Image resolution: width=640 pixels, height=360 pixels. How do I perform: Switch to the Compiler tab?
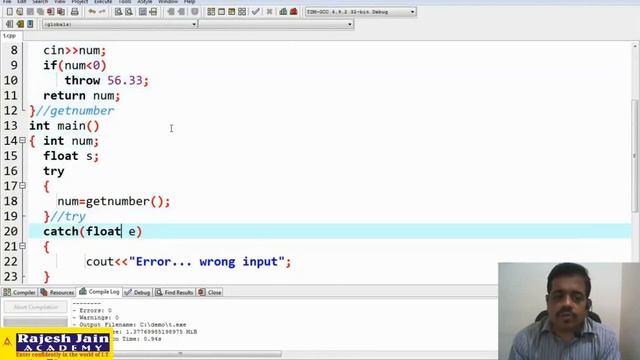tap(19, 292)
